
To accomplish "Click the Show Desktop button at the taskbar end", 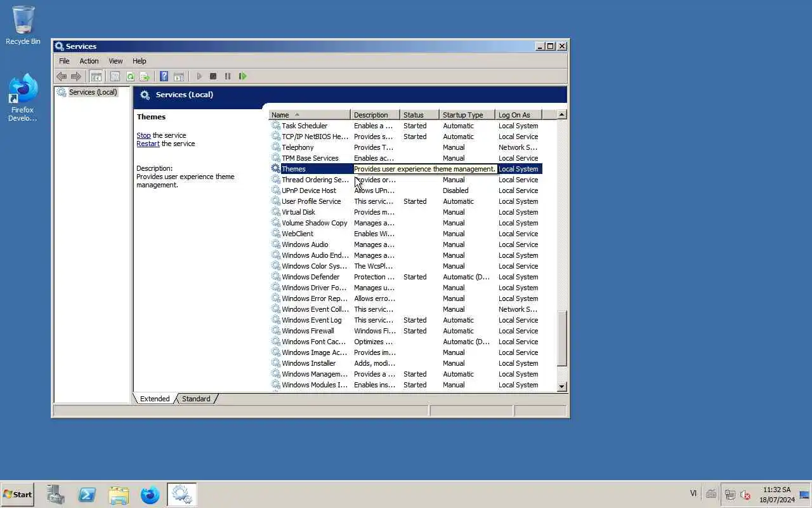I will pos(805,495).
